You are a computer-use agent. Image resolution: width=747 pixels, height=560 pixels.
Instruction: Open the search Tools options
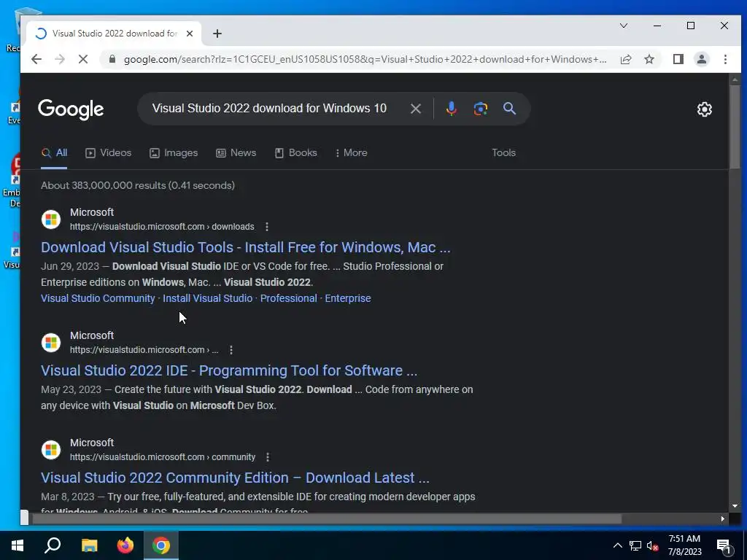click(x=503, y=153)
